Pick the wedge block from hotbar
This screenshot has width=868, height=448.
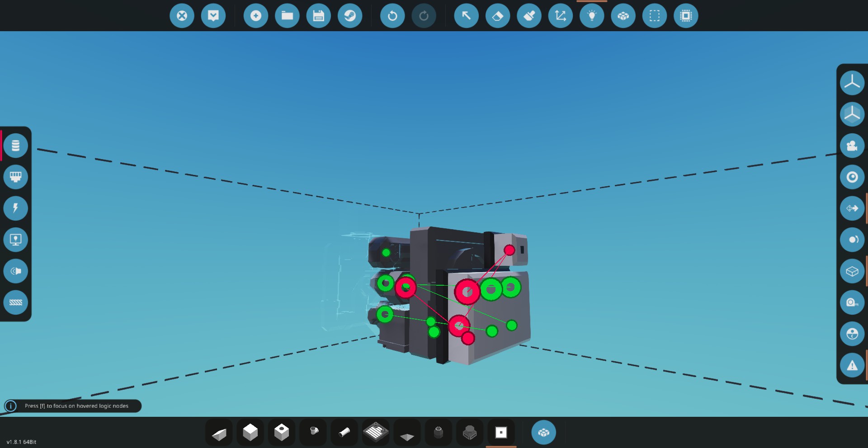tap(219, 433)
